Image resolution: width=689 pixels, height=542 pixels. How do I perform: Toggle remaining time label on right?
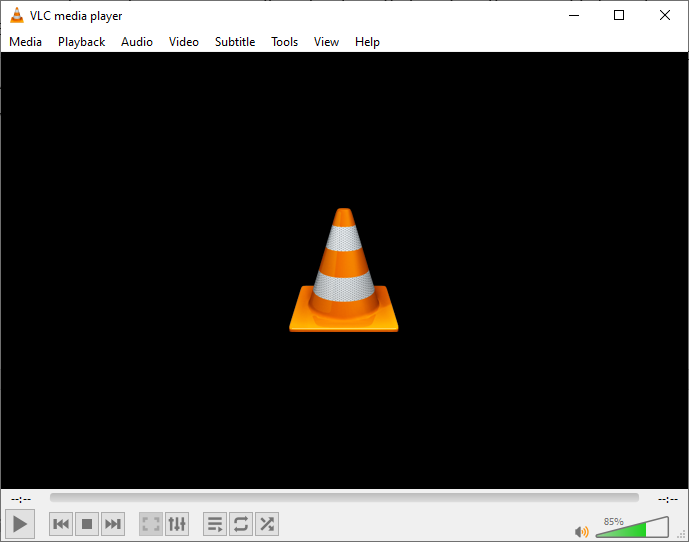point(668,499)
